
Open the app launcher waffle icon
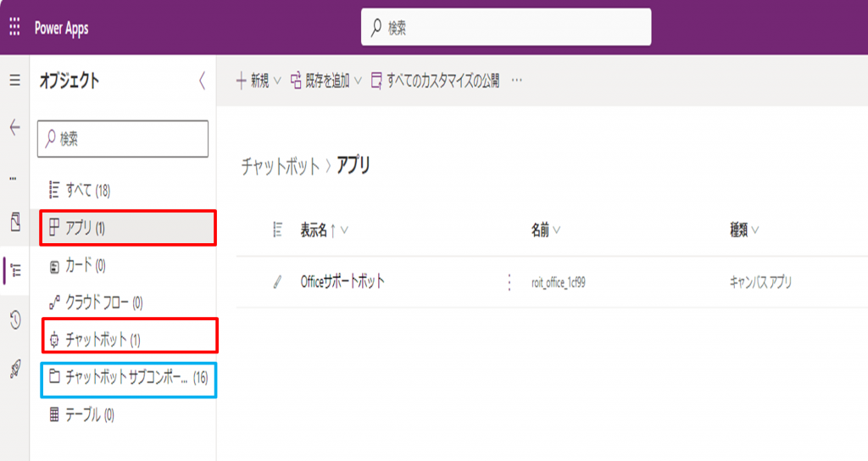coord(14,26)
